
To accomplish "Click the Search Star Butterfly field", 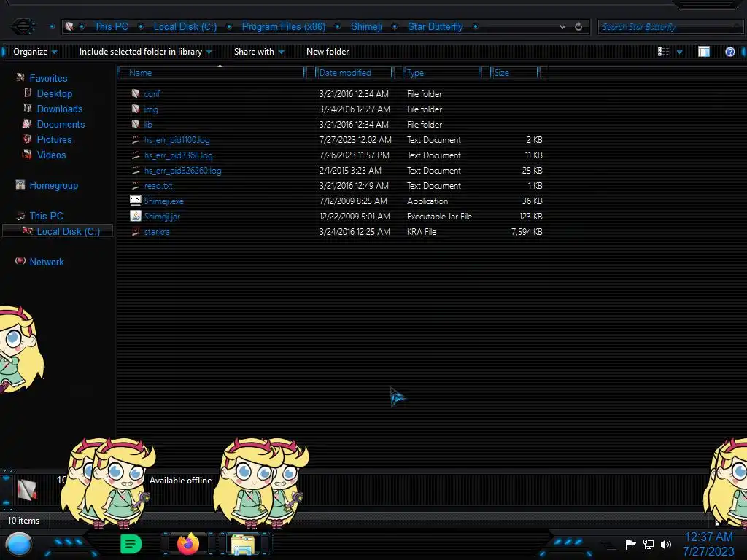I will point(670,27).
